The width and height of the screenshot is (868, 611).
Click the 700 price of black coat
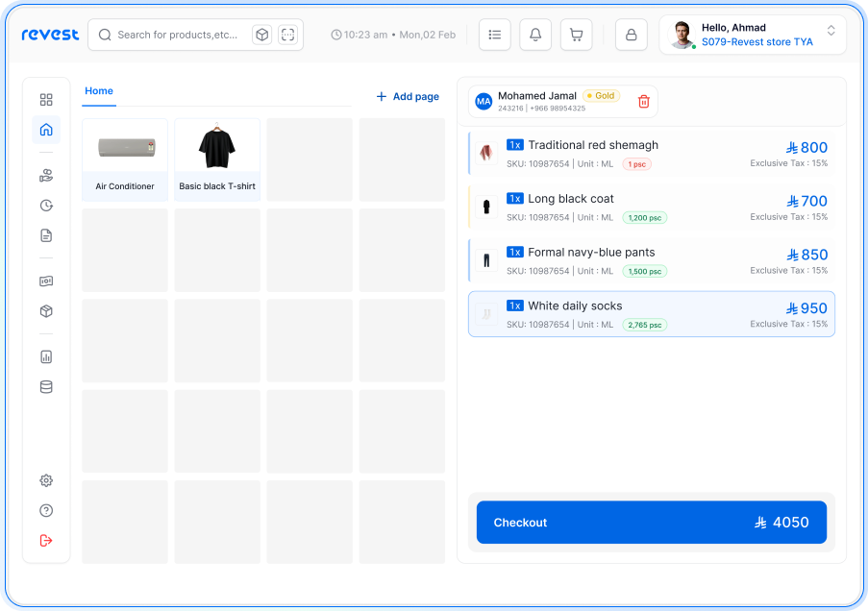807,202
